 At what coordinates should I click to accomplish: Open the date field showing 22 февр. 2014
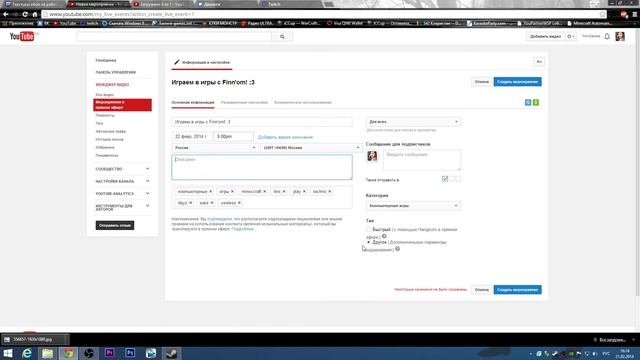[191, 136]
